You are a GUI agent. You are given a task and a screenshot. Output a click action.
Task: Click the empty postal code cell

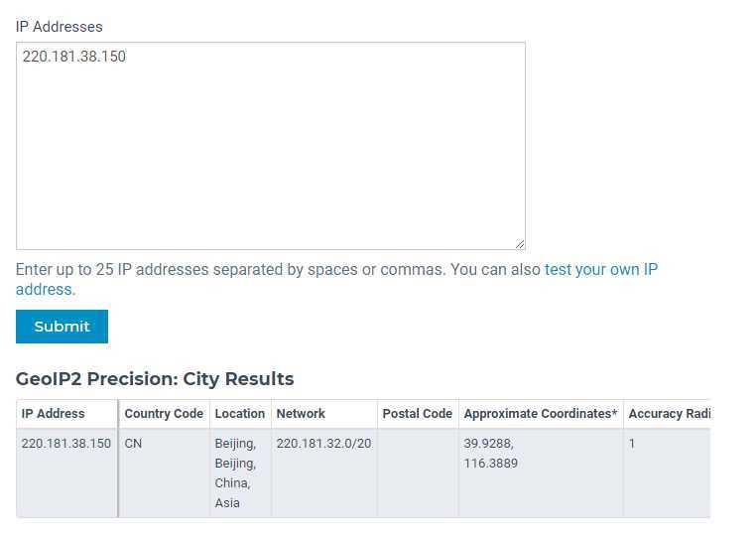418,472
